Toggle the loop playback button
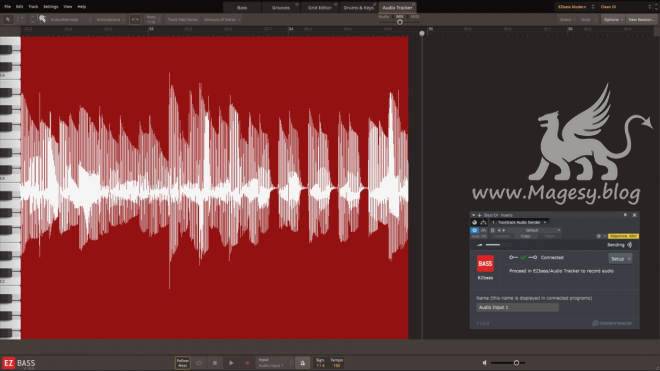Screen dimensions: 660x371 (x=199, y=363)
